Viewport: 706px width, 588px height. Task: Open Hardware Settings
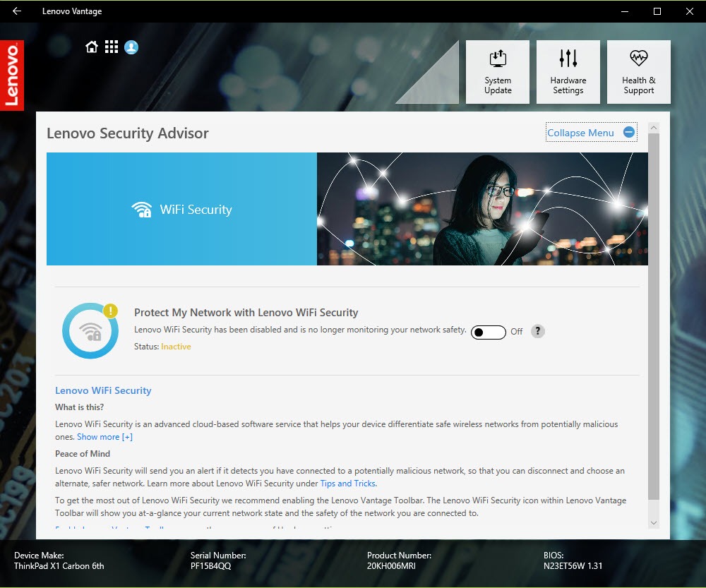pyautogui.click(x=568, y=72)
